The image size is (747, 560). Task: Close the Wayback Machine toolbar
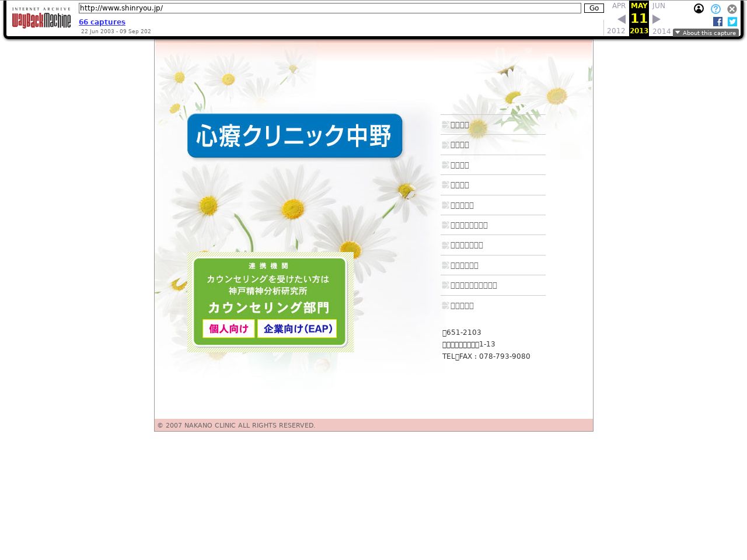(732, 9)
